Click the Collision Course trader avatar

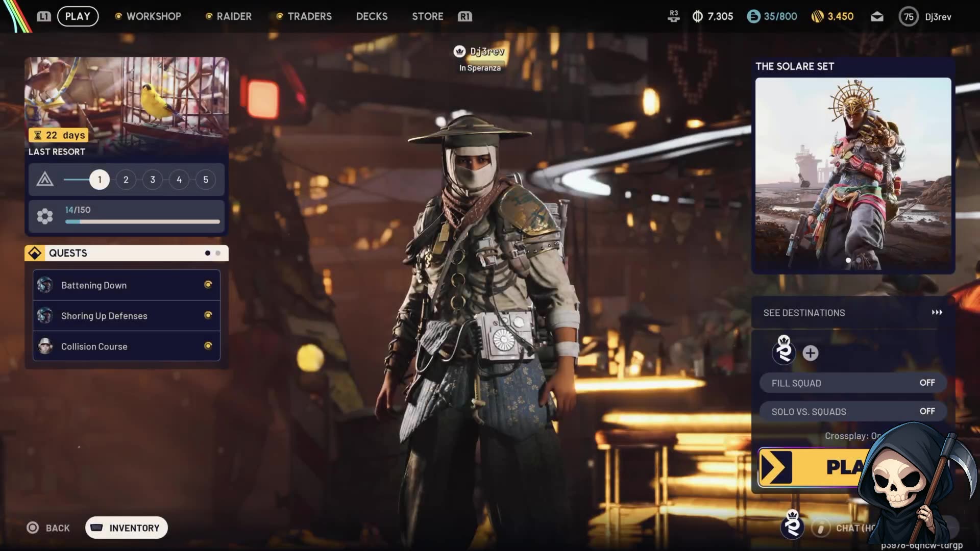click(45, 346)
